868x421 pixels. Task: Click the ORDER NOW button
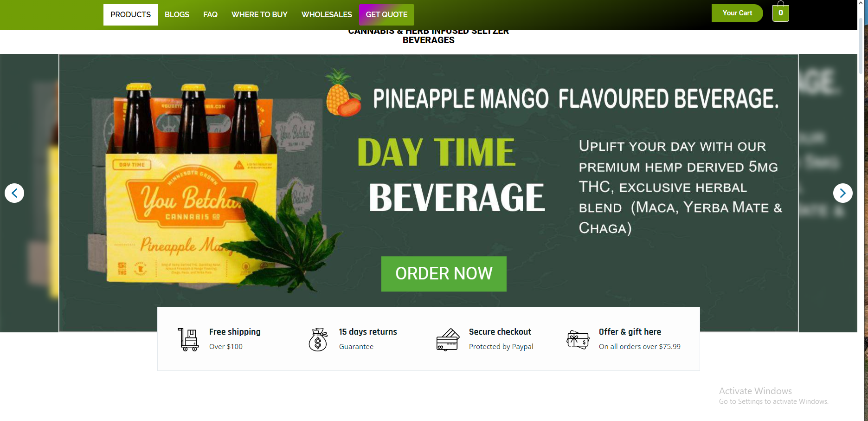coord(444,274)
